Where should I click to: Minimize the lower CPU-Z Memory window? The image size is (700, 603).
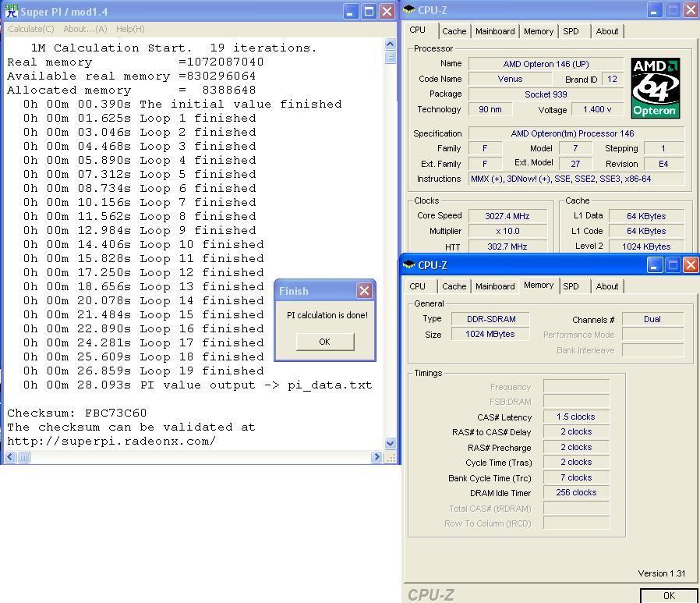pos(655,265)
